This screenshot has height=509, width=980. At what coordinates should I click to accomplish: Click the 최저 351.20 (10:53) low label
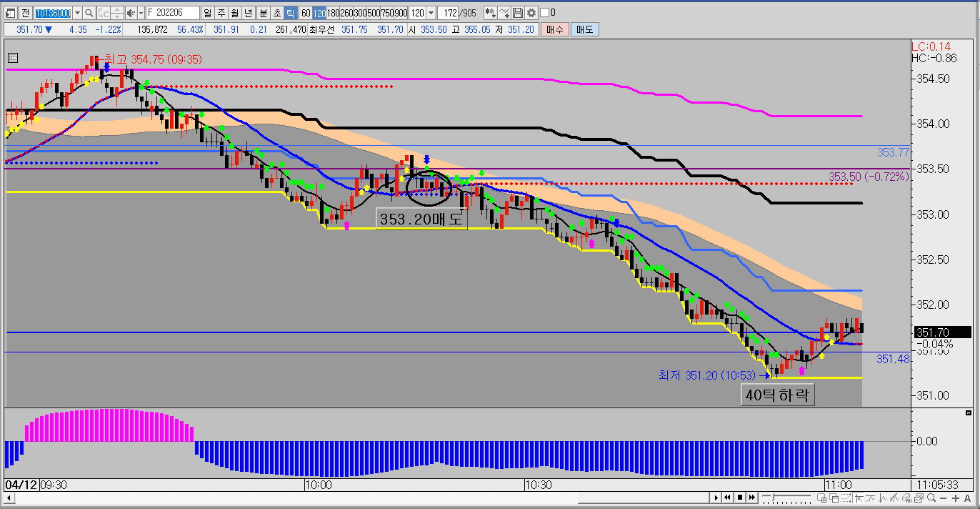click(x=706, y=375)
